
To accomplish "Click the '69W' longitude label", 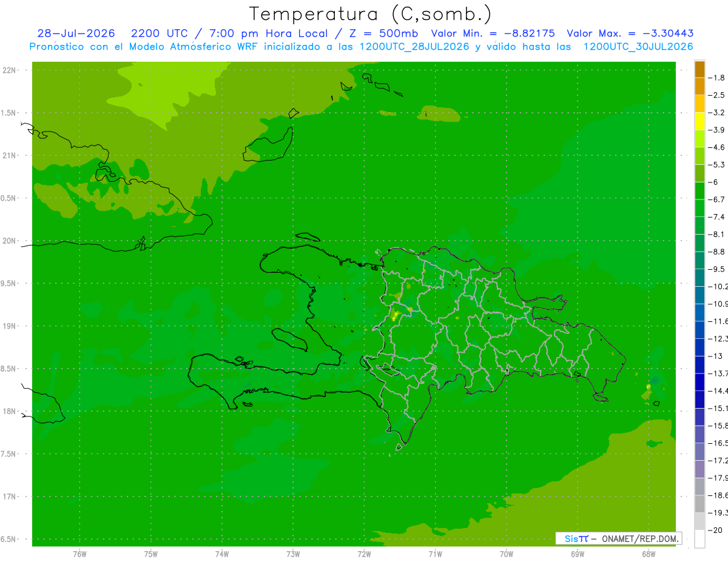I will [x=577, y=554].
